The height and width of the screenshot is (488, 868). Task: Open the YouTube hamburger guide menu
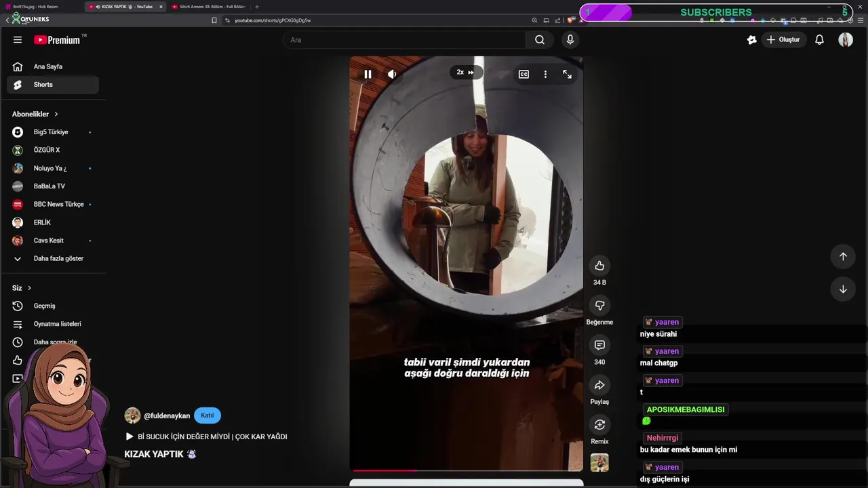[x=18, y=40]
